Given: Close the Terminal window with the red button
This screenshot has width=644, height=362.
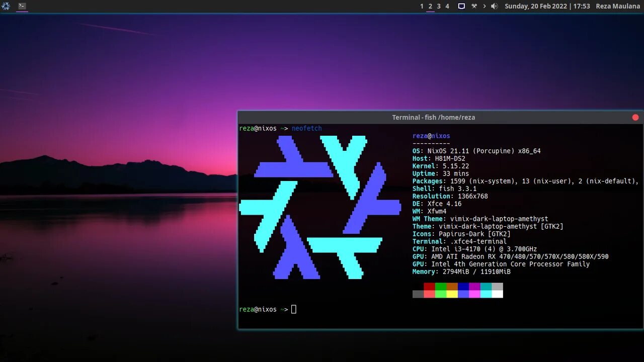Looking at the screenshot, I should click(x=635, y=117).
